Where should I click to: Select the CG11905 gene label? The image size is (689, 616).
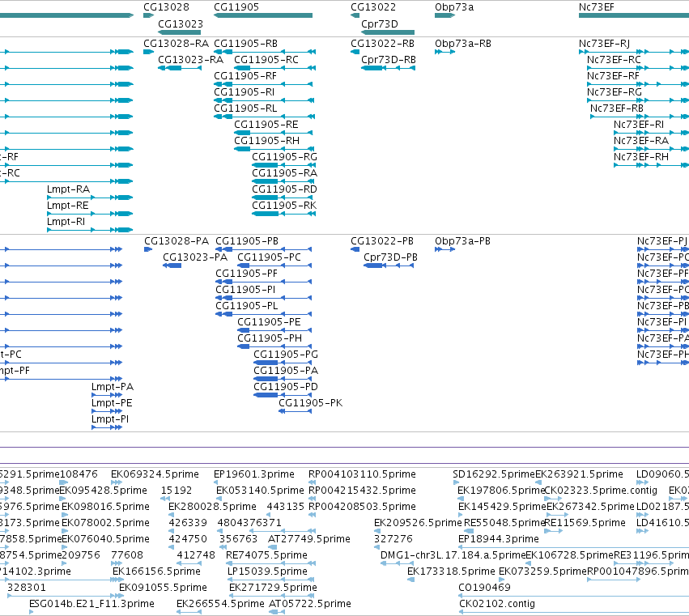click(236, 7)
